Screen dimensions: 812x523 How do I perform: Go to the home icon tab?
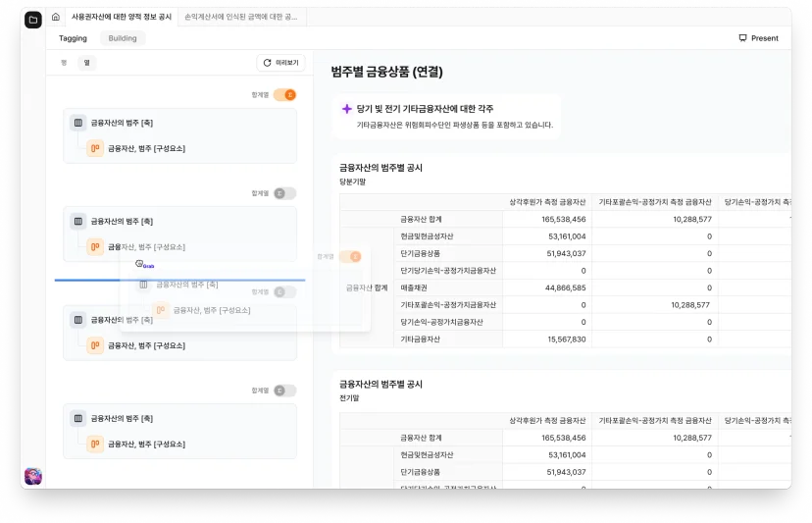point(56,17)
